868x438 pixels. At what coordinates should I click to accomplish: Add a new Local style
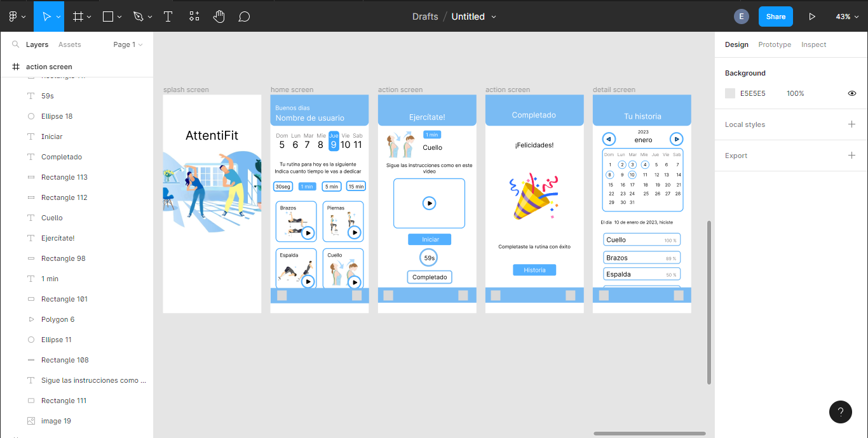tap(851, 124)
